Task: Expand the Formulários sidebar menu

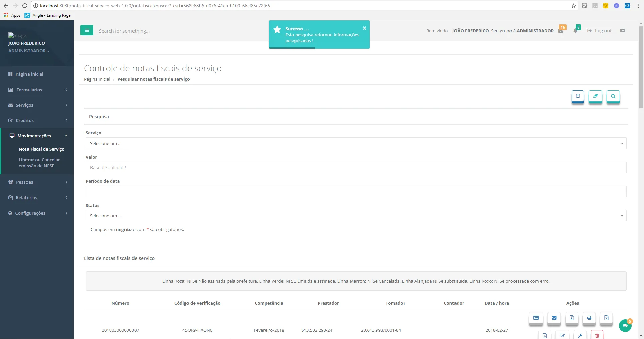Action: click(x=37, y=90)
